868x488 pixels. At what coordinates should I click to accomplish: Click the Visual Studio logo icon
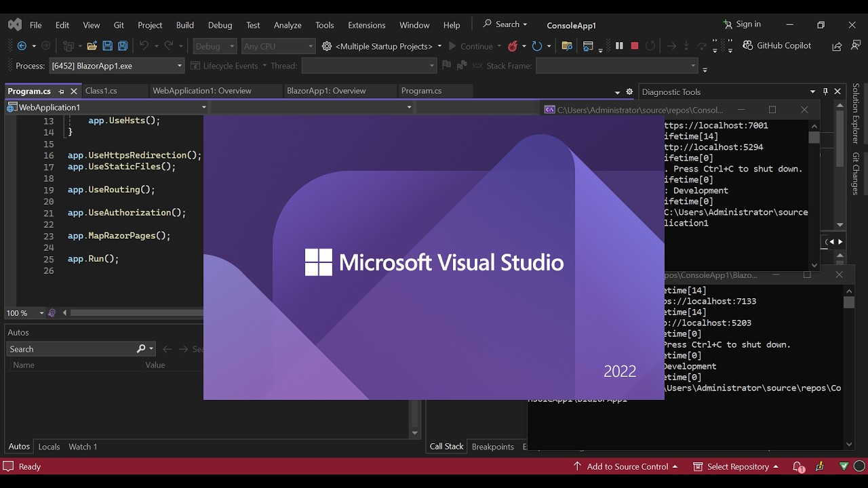(15, 24)
